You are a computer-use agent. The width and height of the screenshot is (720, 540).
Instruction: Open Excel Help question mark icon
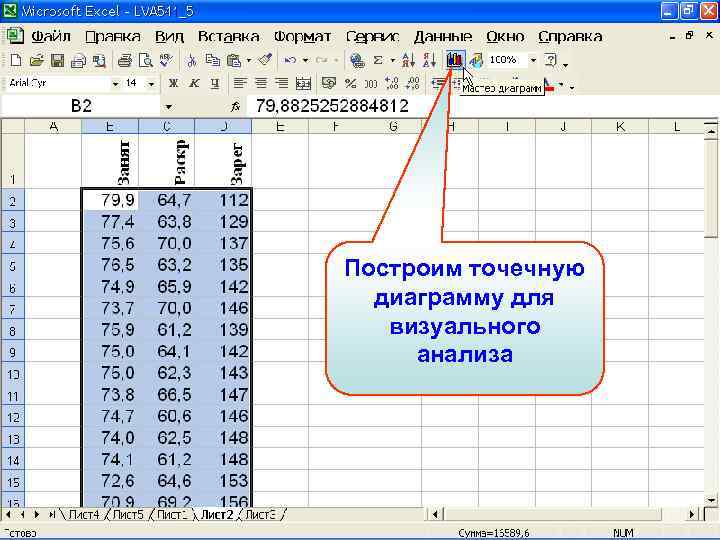pyautogui.click(x=550, y=60)
